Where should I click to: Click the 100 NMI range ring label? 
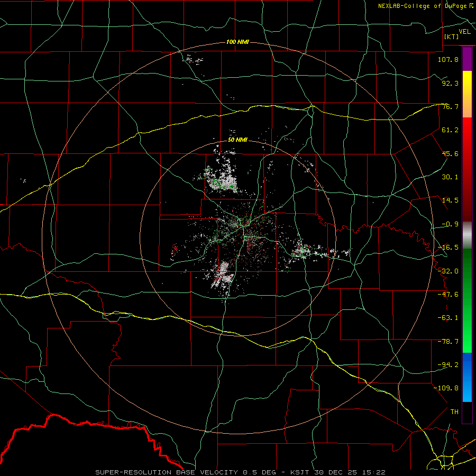pyautogui.click(x=237, y=42)
